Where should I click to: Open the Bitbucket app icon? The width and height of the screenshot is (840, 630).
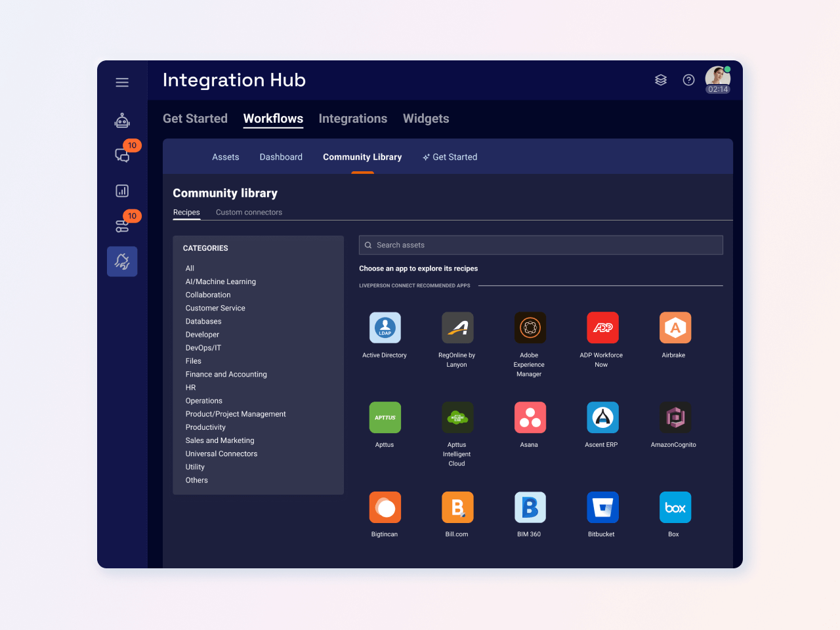pyautogui.click(x=602, y=507)
